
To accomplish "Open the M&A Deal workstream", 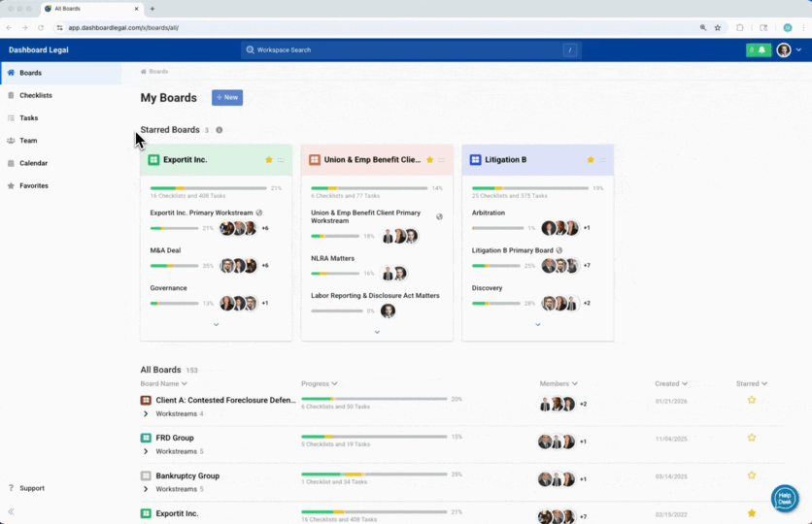I will click(165, 250).
